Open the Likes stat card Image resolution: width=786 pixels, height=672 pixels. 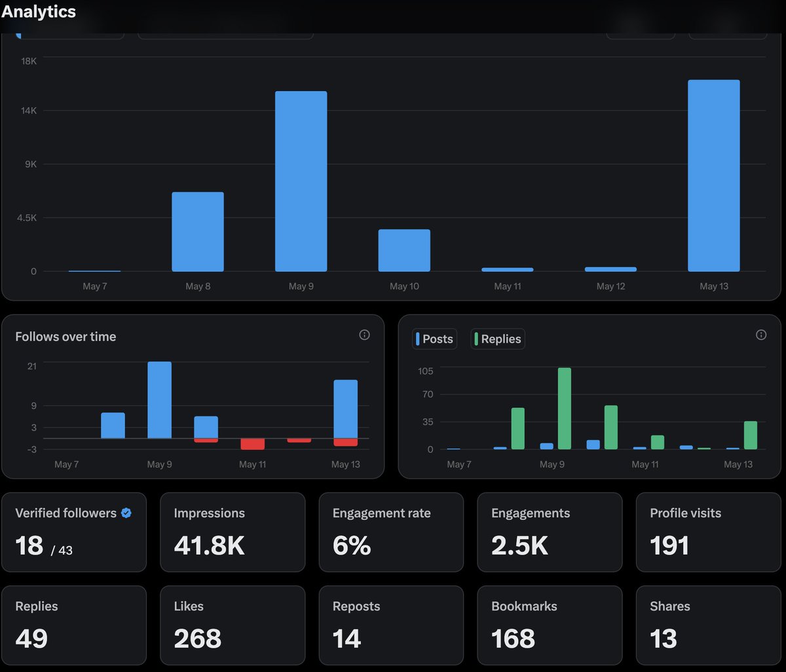233,625
